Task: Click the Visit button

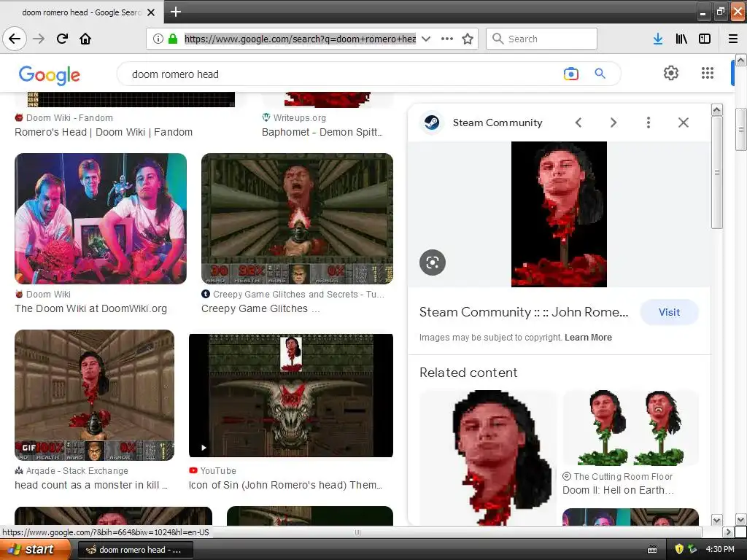Action: 669,312
